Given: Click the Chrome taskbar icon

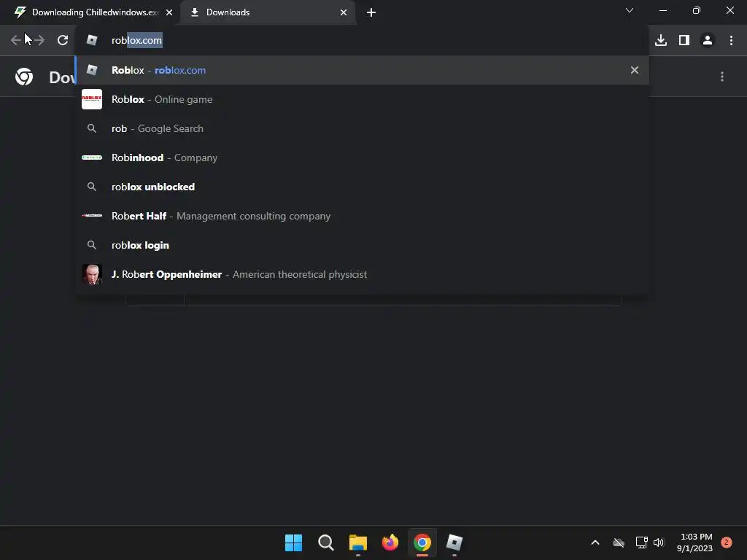Looking at the screenshot, I should [x=422, y=542].
